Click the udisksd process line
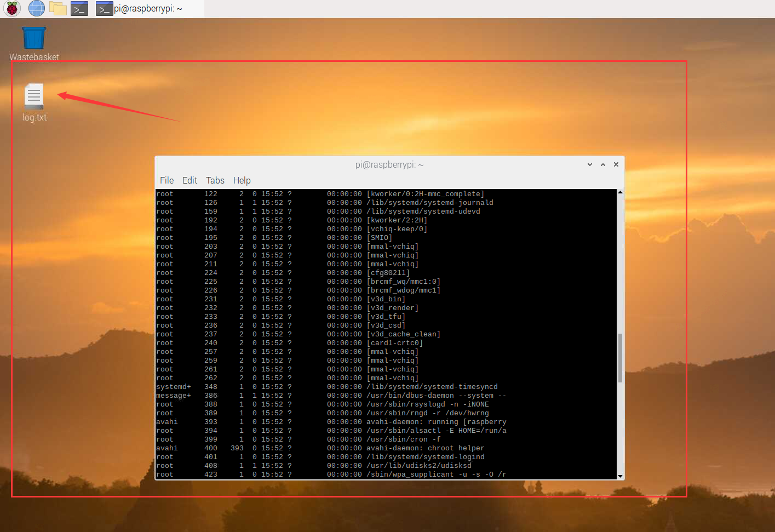This screenshot has height=532, width=775. click(x=314, y=466)
